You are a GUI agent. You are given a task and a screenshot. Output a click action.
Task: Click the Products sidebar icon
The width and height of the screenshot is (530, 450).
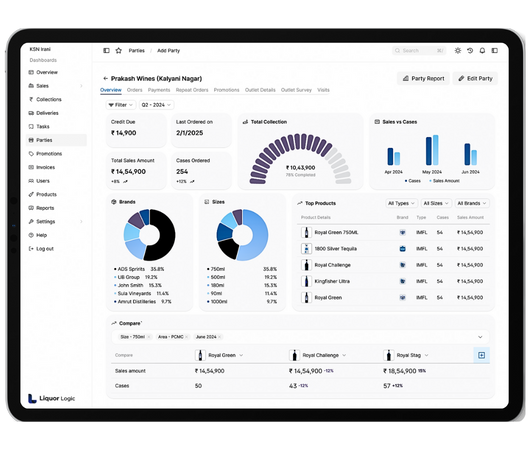(x=31, y=194)
